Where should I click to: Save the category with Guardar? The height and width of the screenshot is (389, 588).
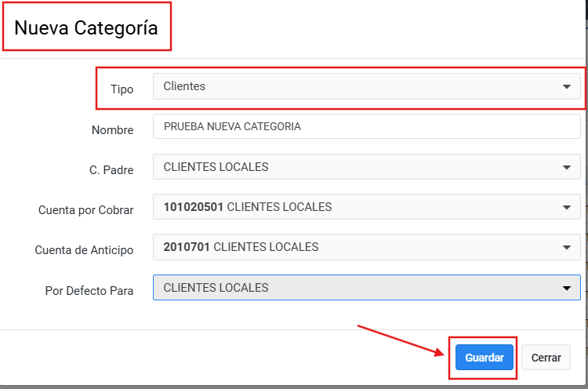[484, 358]
